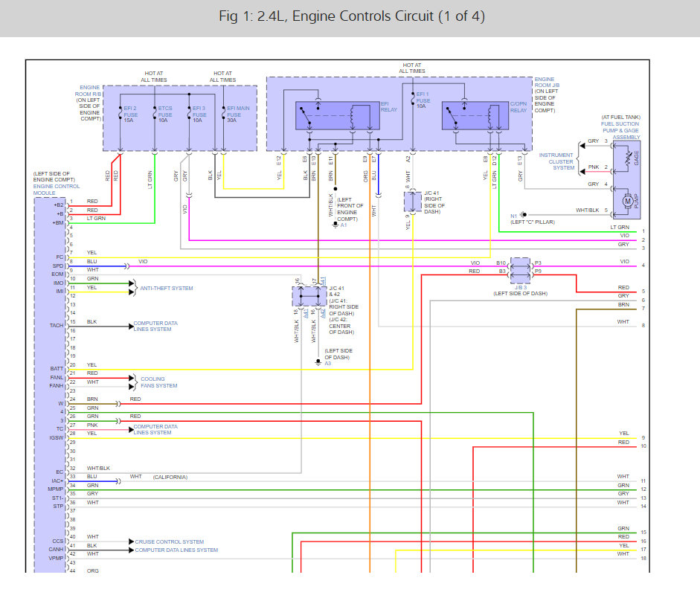Open the CRUISE CONTROL SYSTEM link
The width and height of the screenshot is (700, 598).
tap(169, 541)
